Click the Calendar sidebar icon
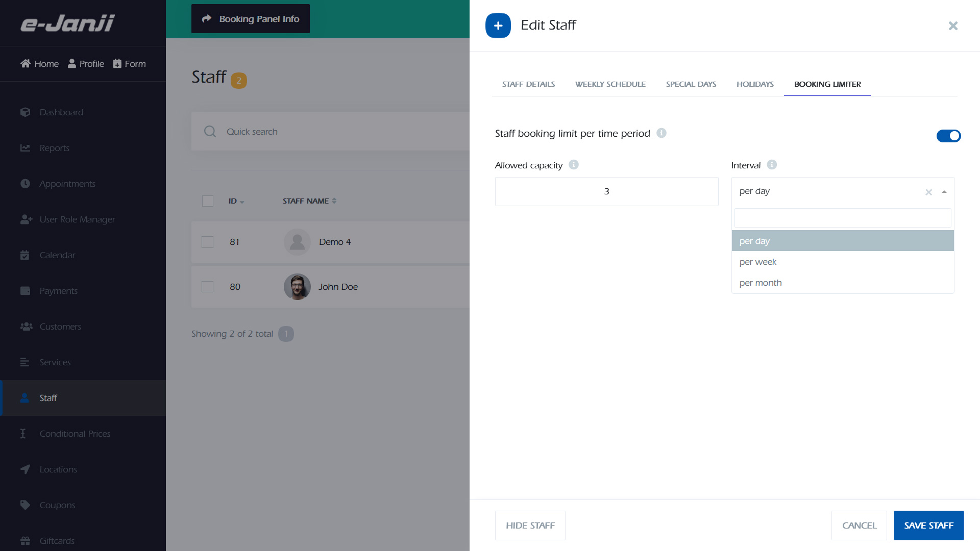 [x=25, y=255]
